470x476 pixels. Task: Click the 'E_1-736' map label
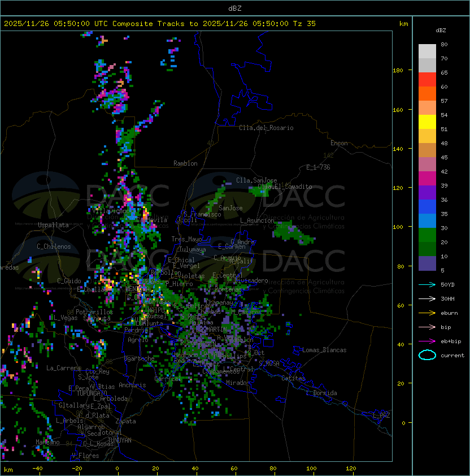(x=318, y=167)
